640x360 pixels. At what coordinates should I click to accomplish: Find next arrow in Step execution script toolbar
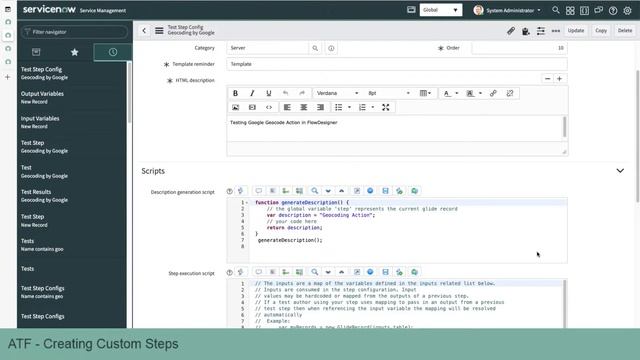point(328,272)
